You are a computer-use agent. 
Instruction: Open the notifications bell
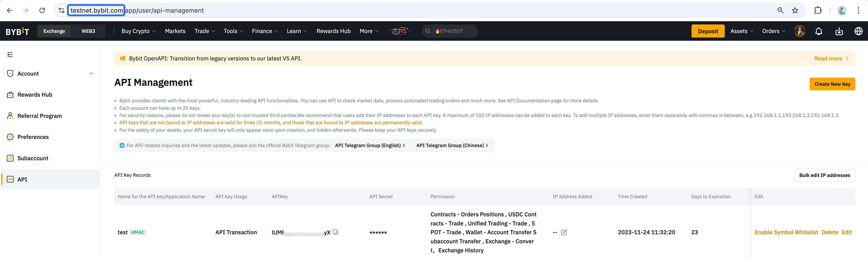pos(818,31)
